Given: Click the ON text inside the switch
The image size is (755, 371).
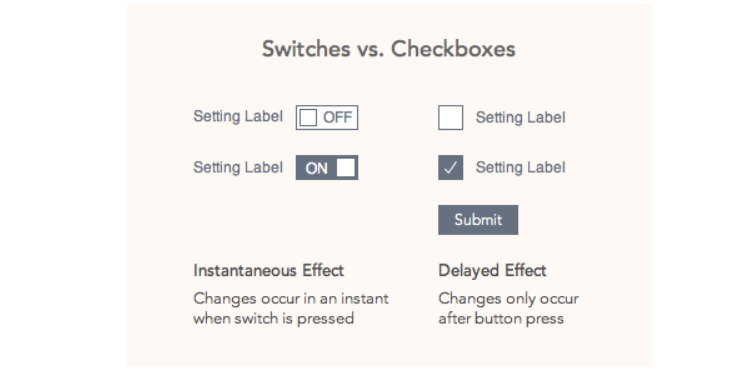Looking at the screenshot, I should 316,168.
